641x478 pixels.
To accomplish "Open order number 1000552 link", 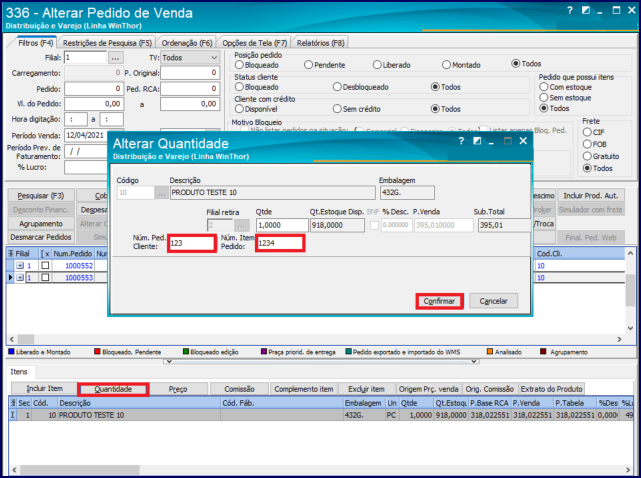I will pyautogui.click(x=79, y=266).
